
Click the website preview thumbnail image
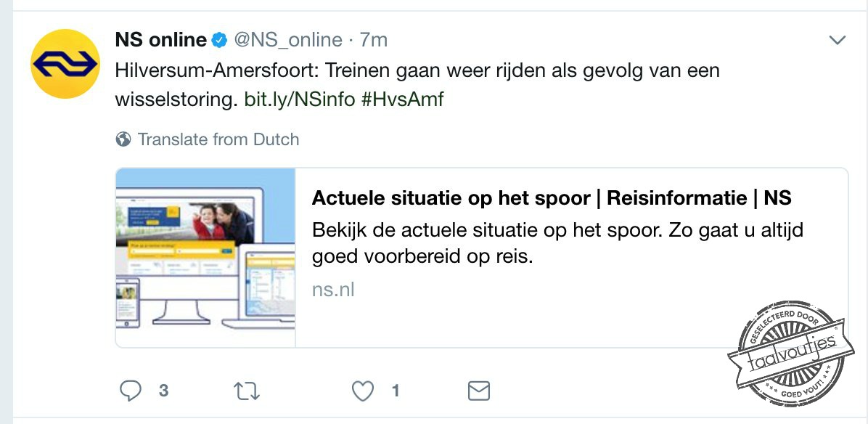(x=205, y=256)
